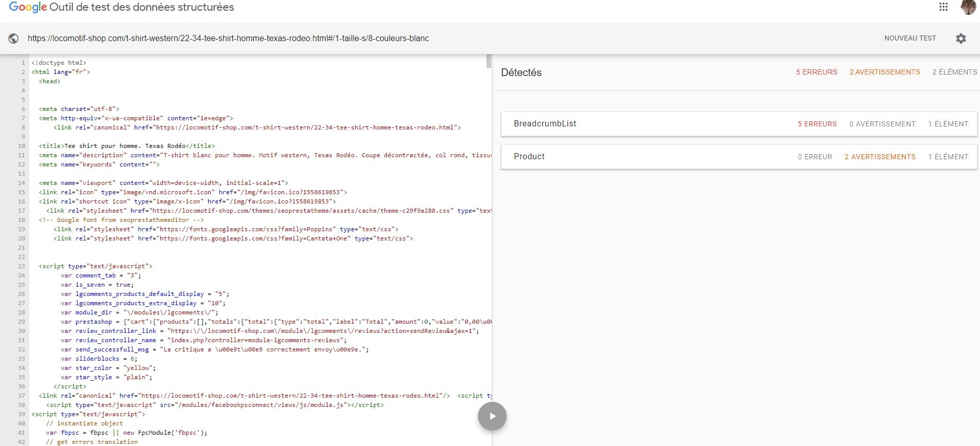Viewport: 980px width, 446px height.
Task: Click the meta charset utf-8 line
Action: 79,109
